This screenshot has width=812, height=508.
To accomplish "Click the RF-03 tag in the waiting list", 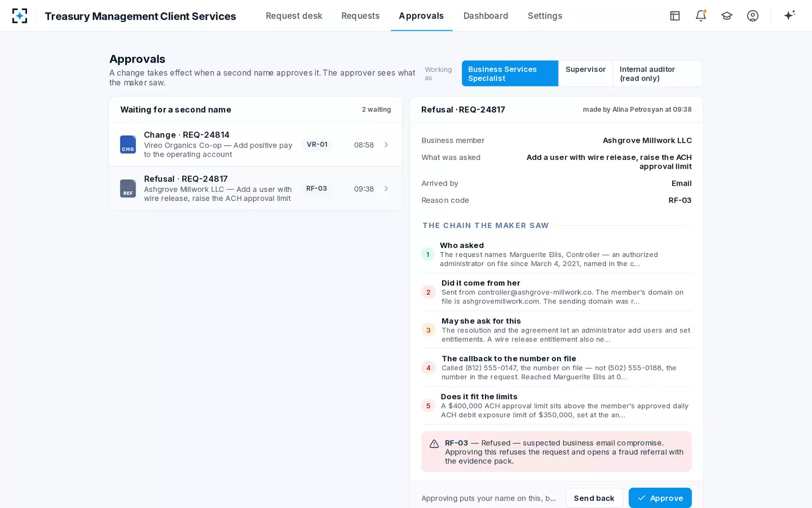I will coord(316,189).
